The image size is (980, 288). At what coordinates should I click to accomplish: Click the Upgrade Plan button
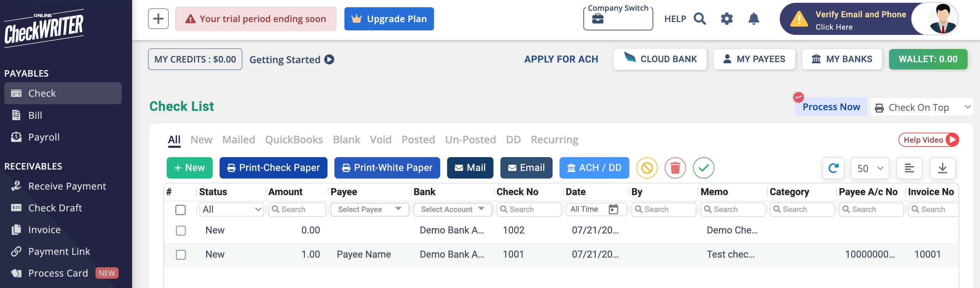[x=389, y=19]
